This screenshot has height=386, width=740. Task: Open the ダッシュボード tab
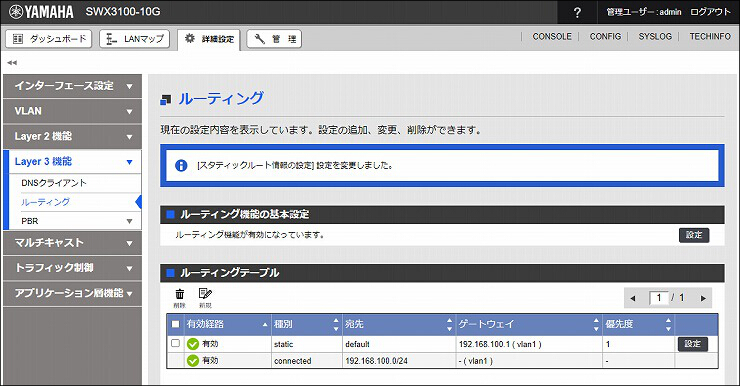point(49,39)
